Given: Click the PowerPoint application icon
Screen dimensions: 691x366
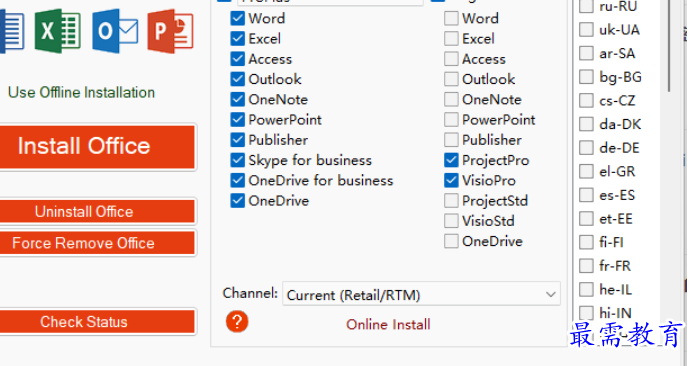Looking at the screenshot, I should coord(170,31).
